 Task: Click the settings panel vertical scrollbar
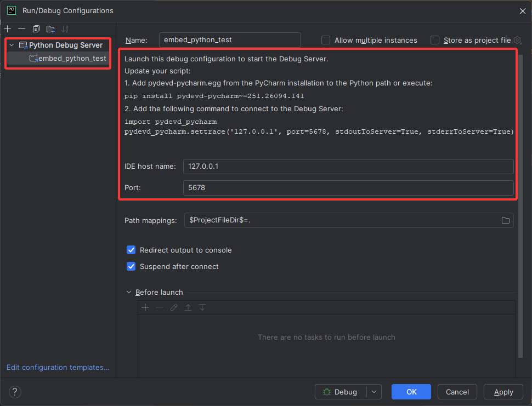[520, 205]
